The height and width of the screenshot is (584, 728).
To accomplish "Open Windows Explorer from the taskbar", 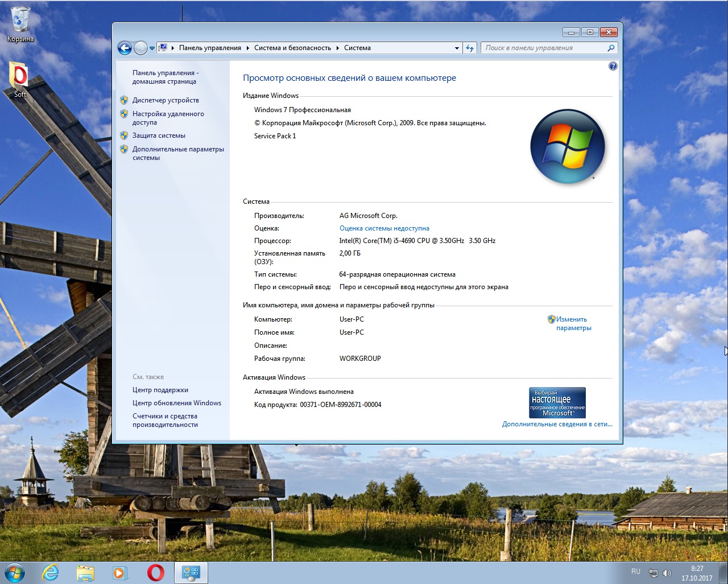I will point(85,573).
